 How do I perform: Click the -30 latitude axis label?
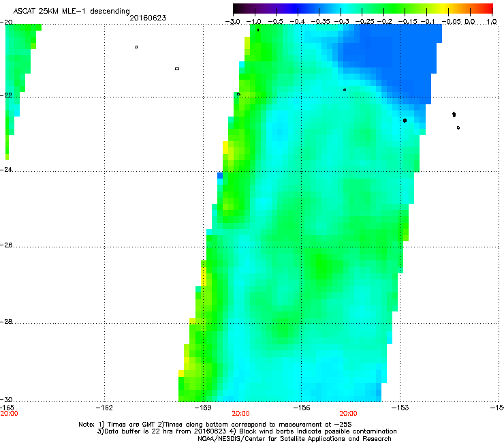pos(6,399)
